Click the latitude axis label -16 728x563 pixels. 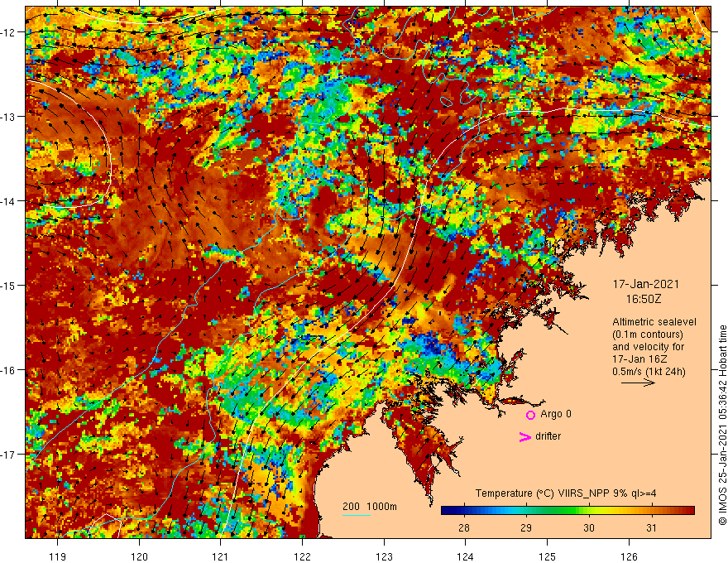point(8,370)
